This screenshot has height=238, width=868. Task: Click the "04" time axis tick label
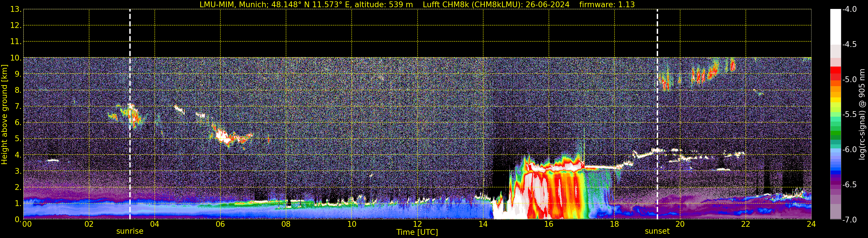(x=155, y=224)
